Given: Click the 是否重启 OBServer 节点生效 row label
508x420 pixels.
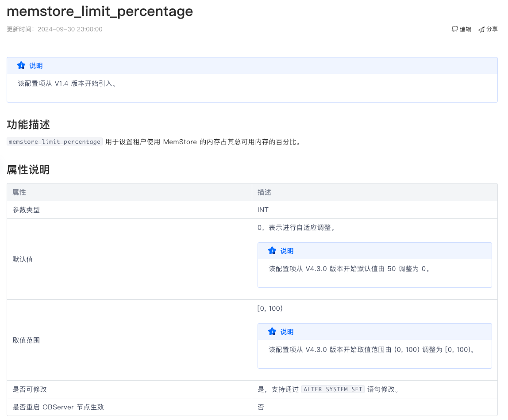Looking at the screenshot, I should point(58,407).
